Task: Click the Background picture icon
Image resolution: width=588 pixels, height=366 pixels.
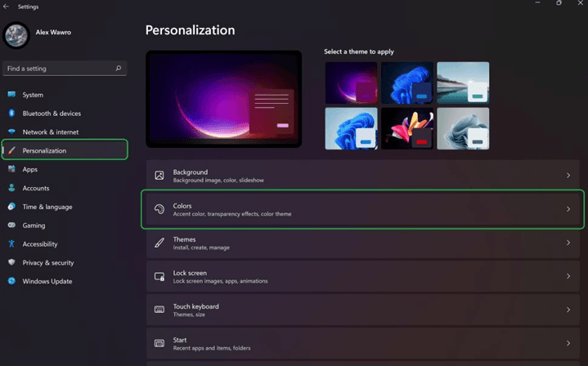Action: coord(159,176)
